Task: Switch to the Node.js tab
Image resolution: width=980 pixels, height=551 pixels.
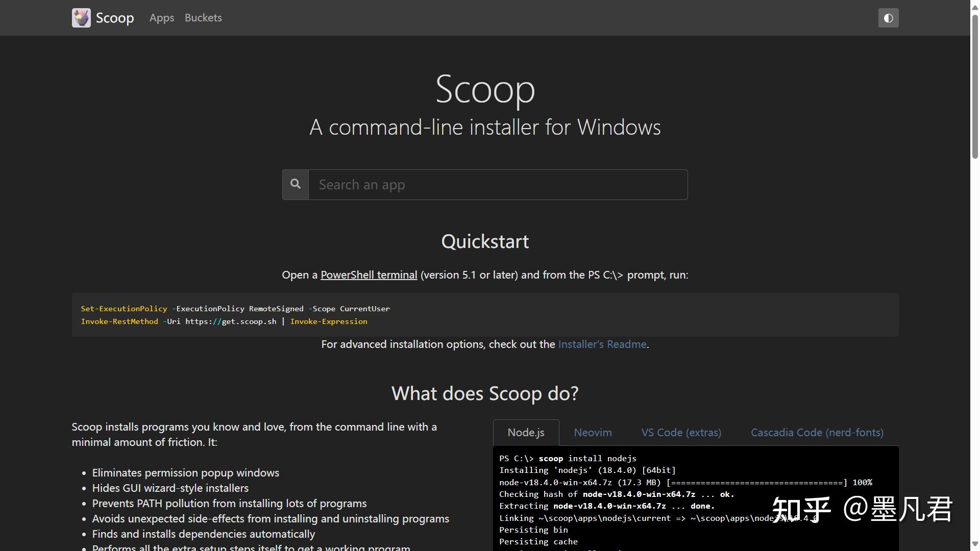Action: [526, 432]
